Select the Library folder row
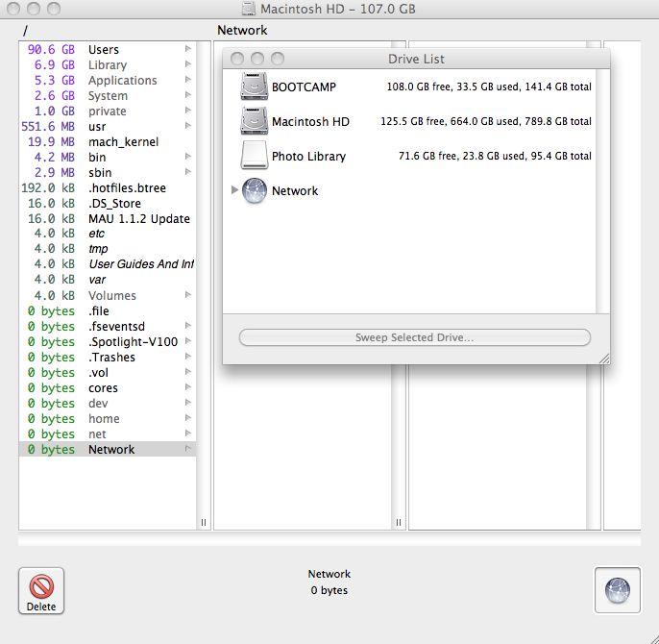The height and width of the screenshot is (644, 659). 108,64
